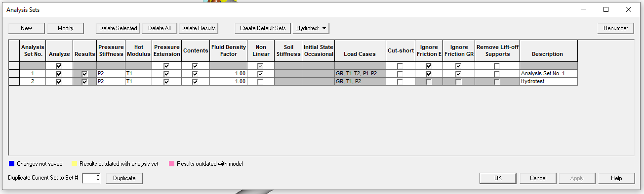
Task: Click Delete Results button
Action: click(x=199, y=28)
